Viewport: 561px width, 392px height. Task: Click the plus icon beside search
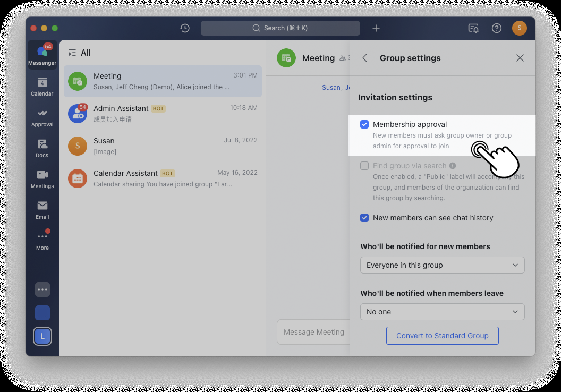[376, 28]
